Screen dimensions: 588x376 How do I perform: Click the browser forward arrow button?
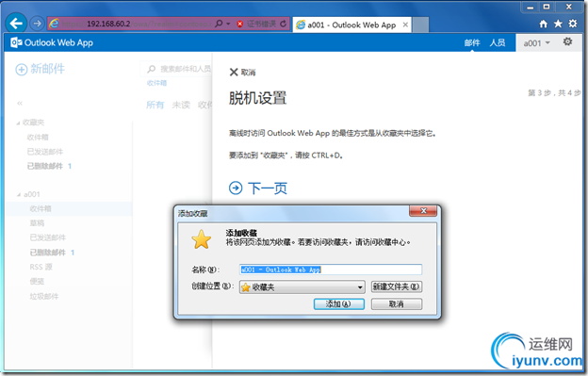(x=37, y=24)
